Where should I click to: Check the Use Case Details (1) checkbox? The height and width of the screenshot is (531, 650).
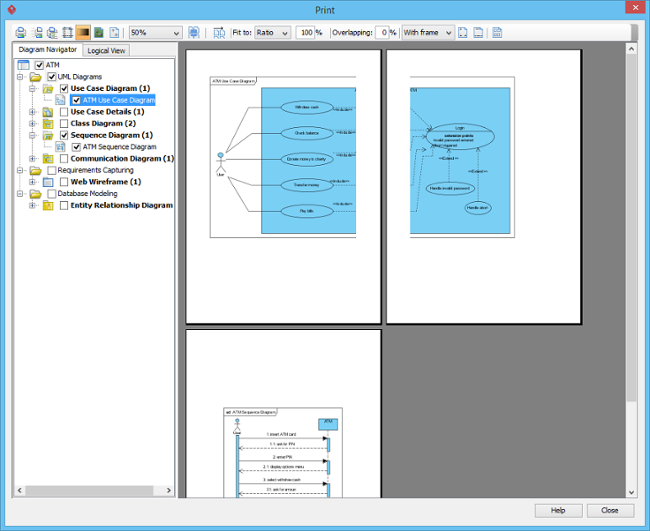pyautogui.click(x=64, y=112)
